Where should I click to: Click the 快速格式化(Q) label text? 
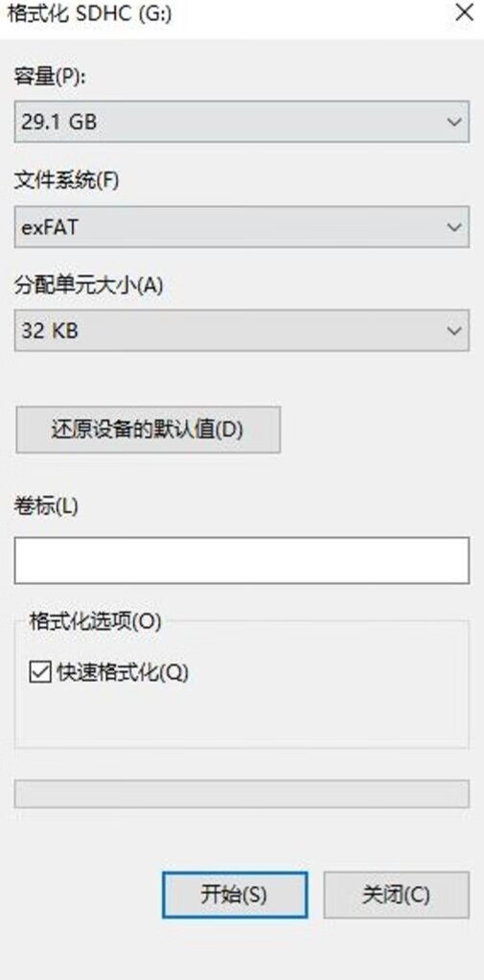(x=123, y=672)
